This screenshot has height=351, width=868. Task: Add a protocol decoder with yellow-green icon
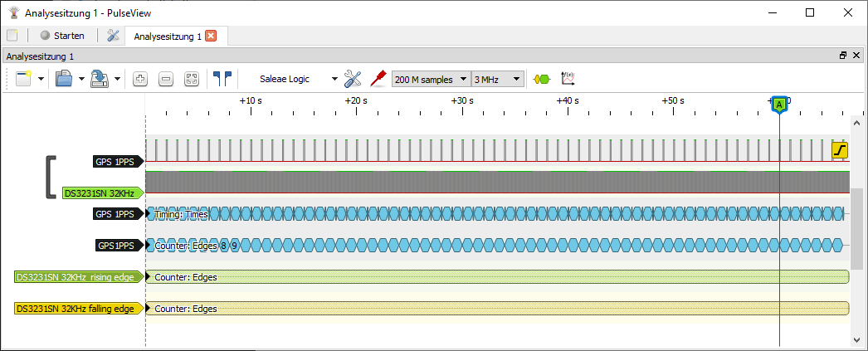[x=542, y=79]
